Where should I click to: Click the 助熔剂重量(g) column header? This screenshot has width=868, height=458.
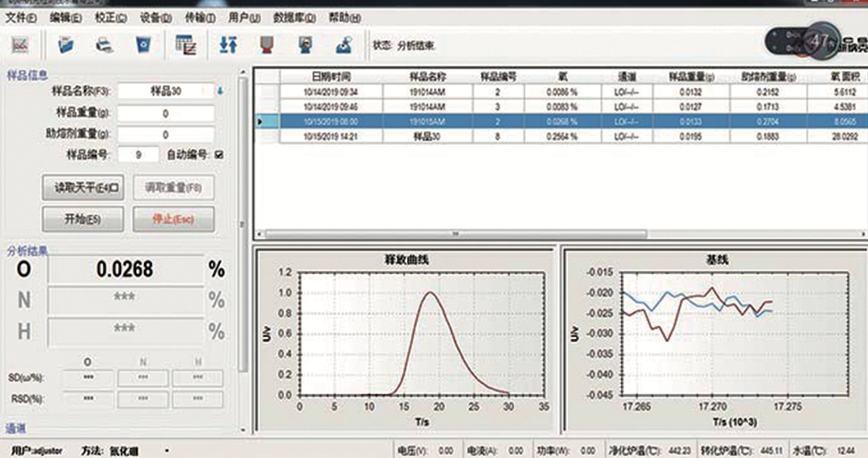[x=768, y=76]
